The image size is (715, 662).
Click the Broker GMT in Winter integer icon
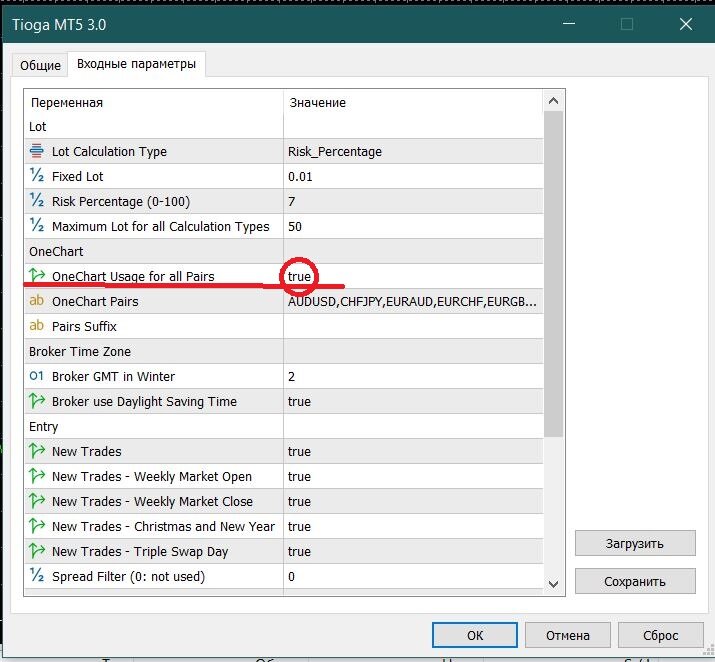point(36,376)
